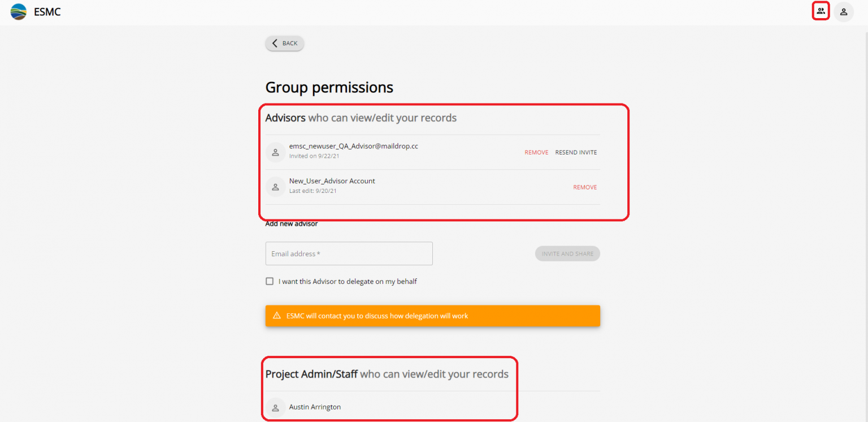The width and height of the screenshot is (868, 422).
Task: Enable the Advisor delegate on my behalf checkbox
Action: (x=270, y=281)
